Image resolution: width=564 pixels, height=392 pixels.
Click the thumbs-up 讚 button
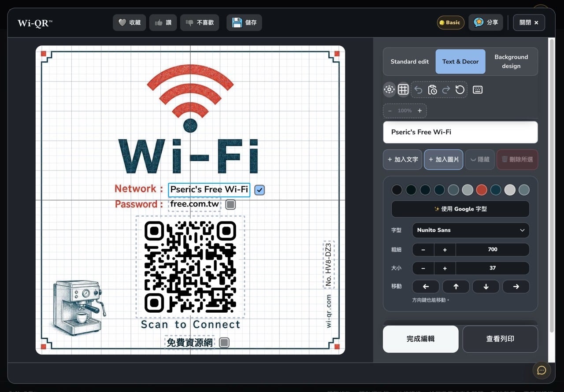tap(163, 22)
